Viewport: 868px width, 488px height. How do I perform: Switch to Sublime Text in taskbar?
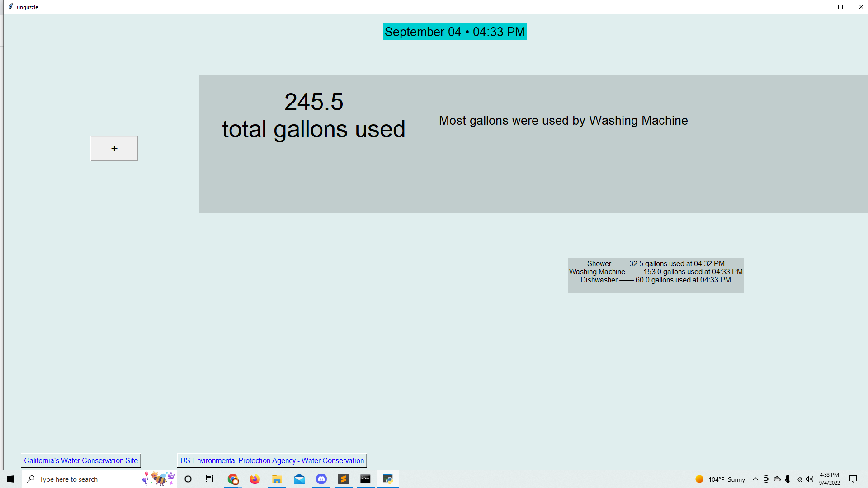pyautogui.click(x=343, y=479)
